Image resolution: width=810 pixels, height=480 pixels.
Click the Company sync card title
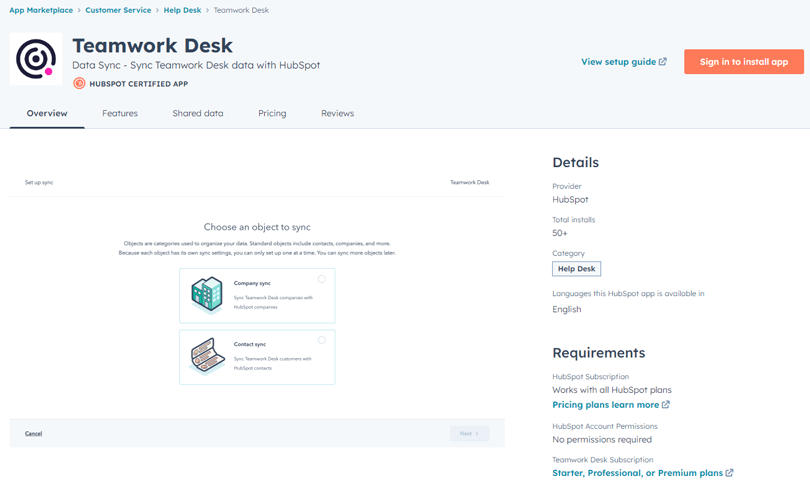point(252,283)
